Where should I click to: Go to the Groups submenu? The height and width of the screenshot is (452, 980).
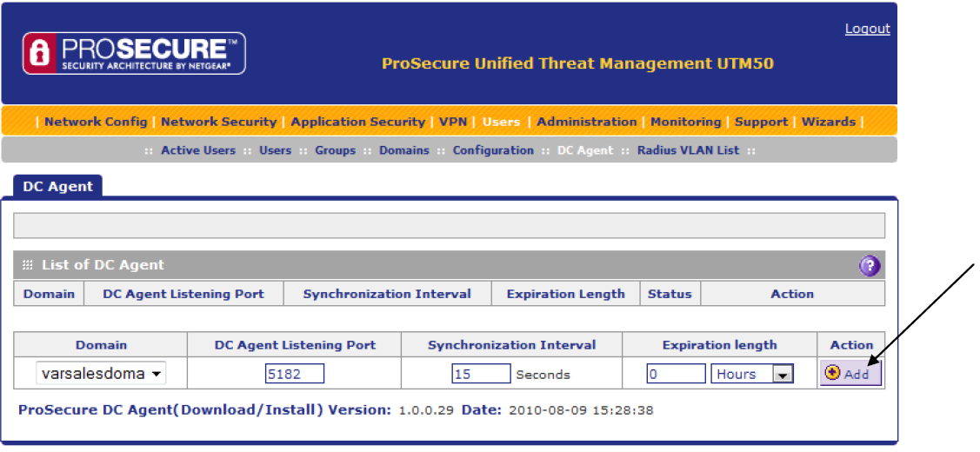click(335, 150)
